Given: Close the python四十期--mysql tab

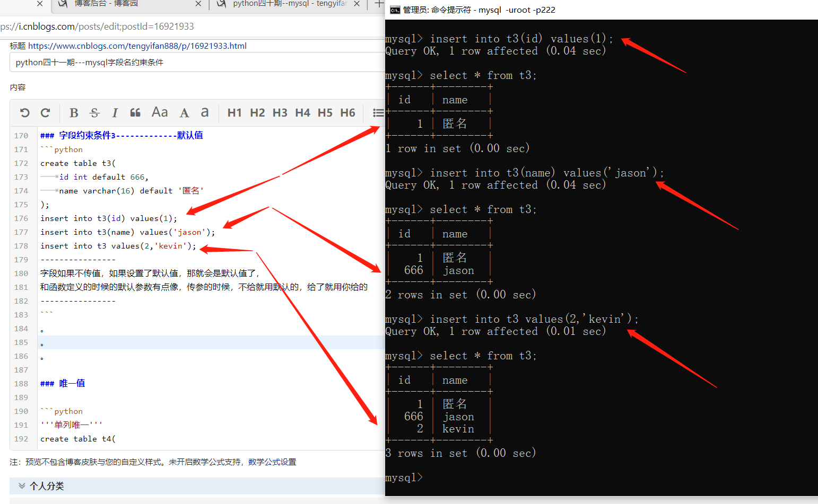Looking at the screenshot, I should coord(357,4).
